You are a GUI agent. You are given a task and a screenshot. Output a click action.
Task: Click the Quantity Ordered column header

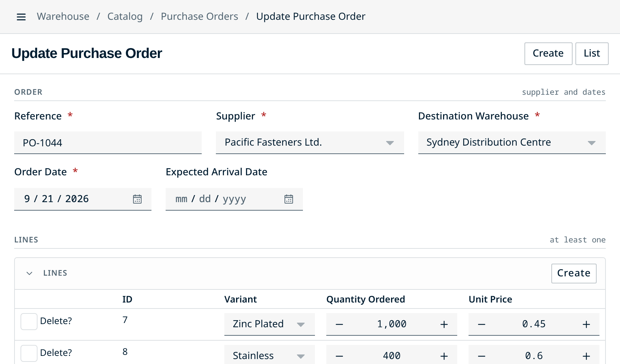366,299
